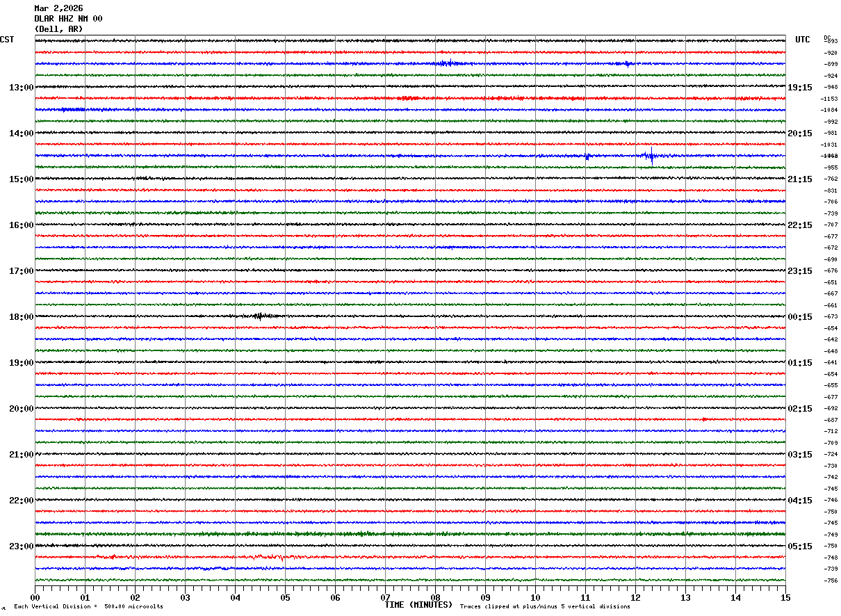Click the 'Each Vertical Division = 500.00 microvolts' note

point(88,607)
